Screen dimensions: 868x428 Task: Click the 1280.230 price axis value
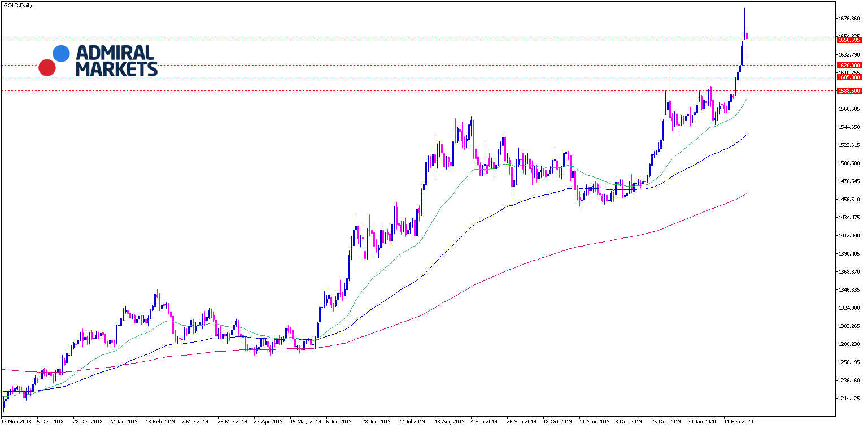coord(849,344)
